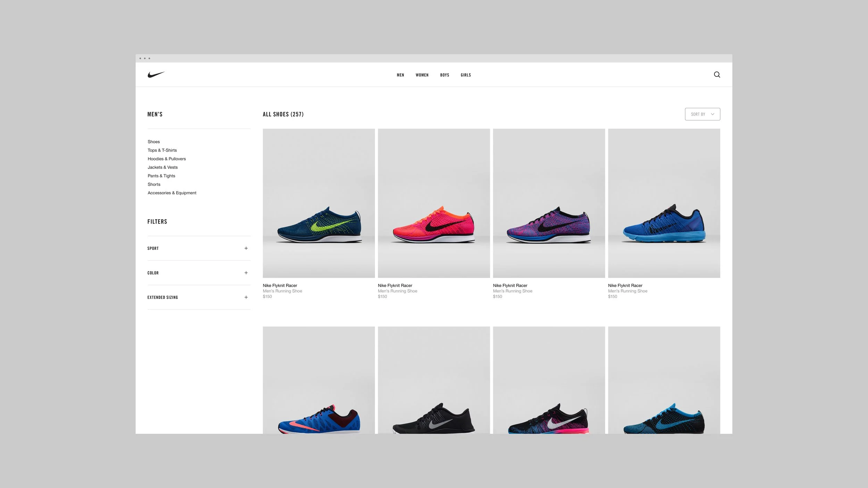This screenshot has width=868, height=488.
Task: Select the Shoes category link
Action: pos(153,142)
